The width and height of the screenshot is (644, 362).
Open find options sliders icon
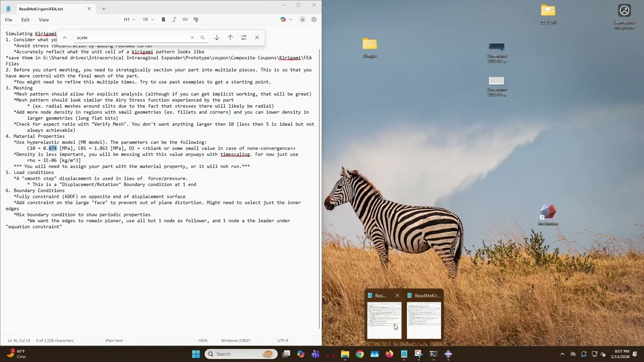(244, 38)
